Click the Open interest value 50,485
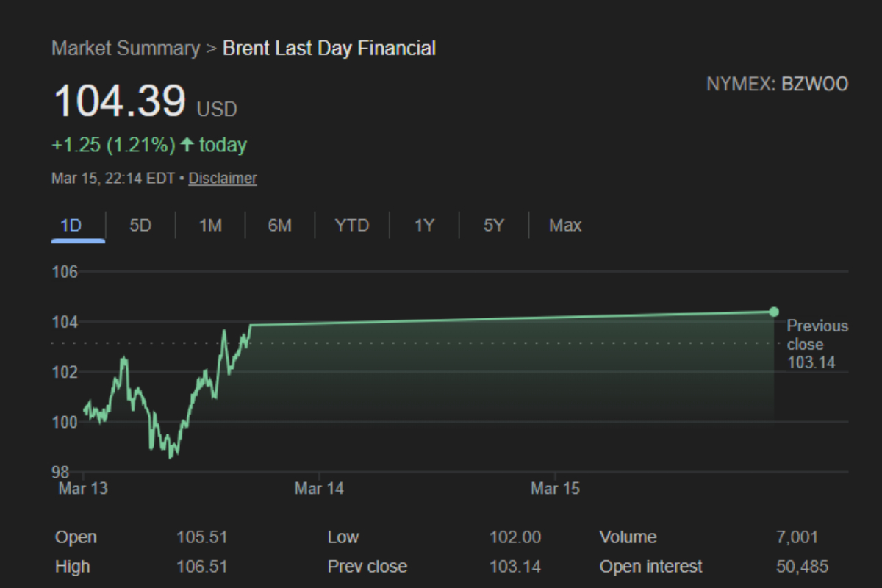Viewport: 882px width, 588px height. pyautogui.click(x=802, y=567)
